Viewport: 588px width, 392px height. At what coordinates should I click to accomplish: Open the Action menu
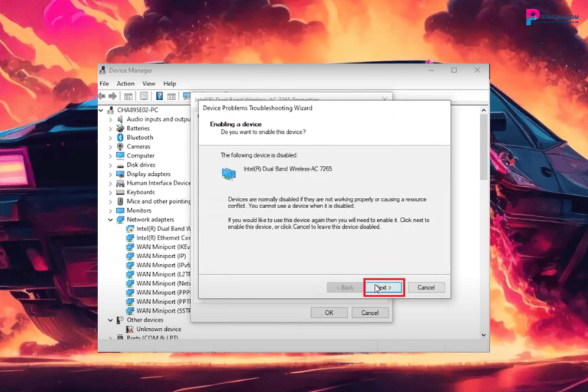125,84
